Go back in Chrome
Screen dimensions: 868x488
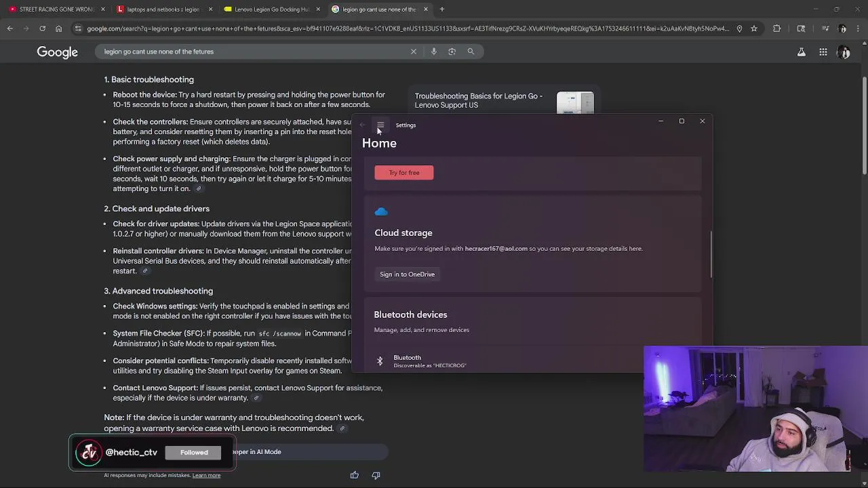pyautogui.click(x=10, y=28)
